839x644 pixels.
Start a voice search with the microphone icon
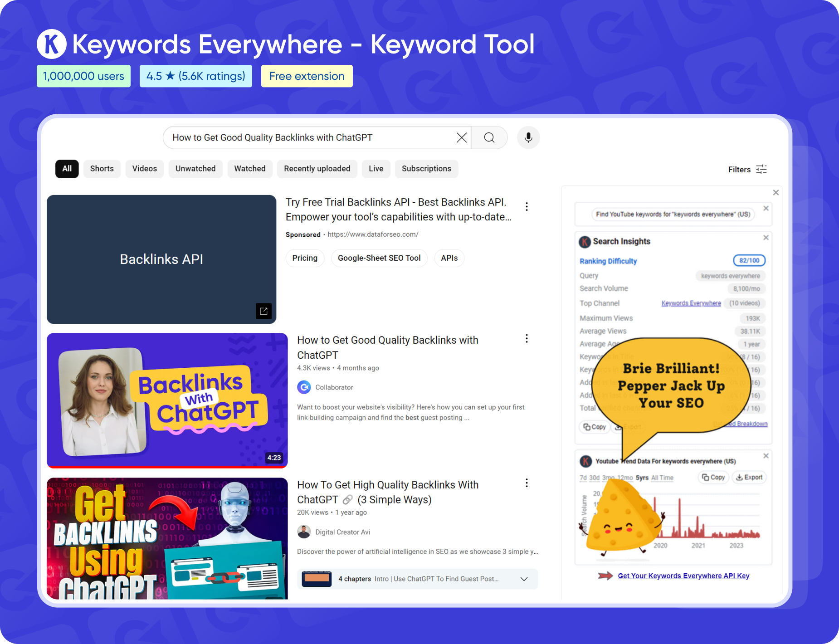[528, 137]
